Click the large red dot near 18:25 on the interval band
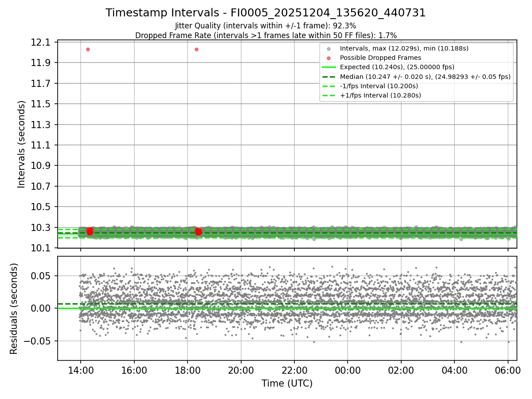The height and width of the screenshot is (399, 532). click(198, 231)
